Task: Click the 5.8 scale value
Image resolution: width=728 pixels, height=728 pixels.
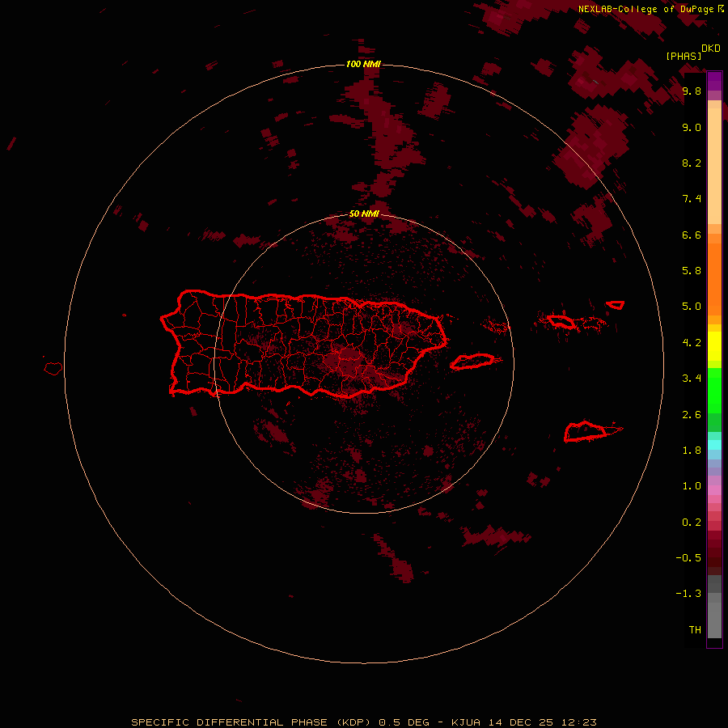Action: point(692,271)
